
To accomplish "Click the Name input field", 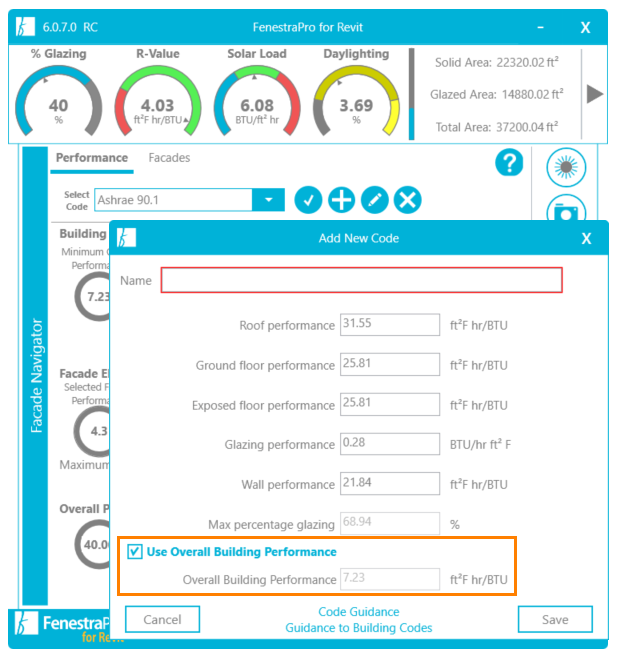I will [x=362, y=280].
